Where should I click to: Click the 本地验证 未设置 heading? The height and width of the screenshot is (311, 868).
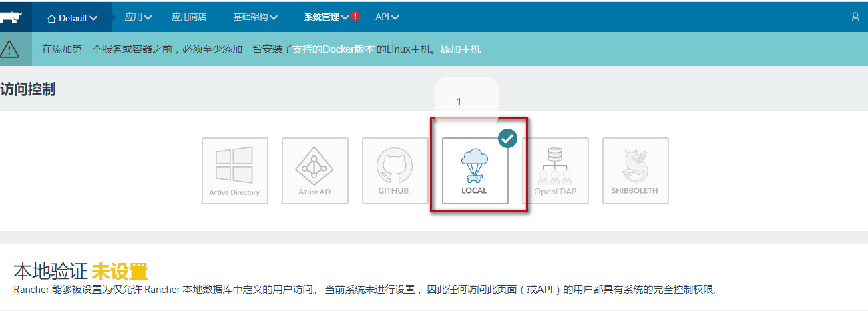click(80, 272)
